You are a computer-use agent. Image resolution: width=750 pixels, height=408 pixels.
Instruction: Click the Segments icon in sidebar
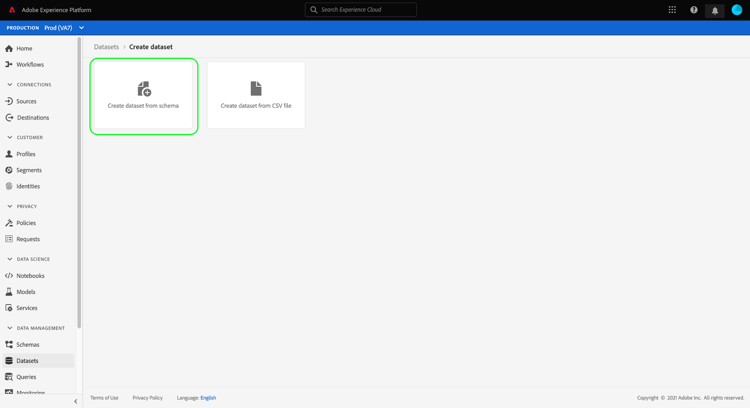coord(9,170)
